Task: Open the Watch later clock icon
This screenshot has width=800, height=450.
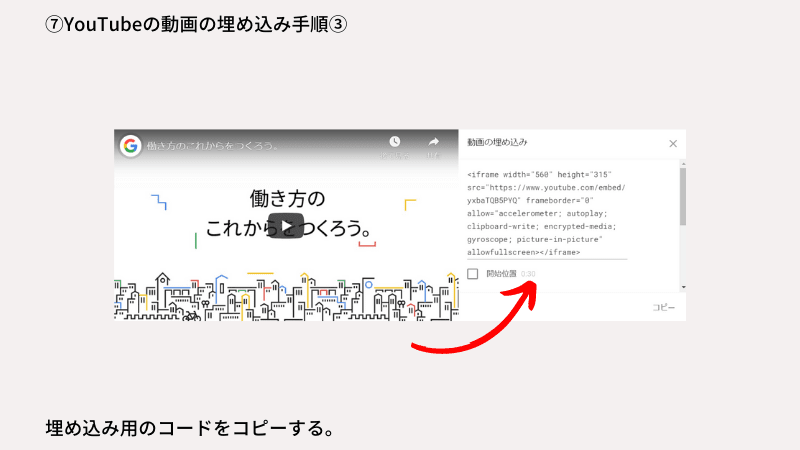Action: [394, 141]
